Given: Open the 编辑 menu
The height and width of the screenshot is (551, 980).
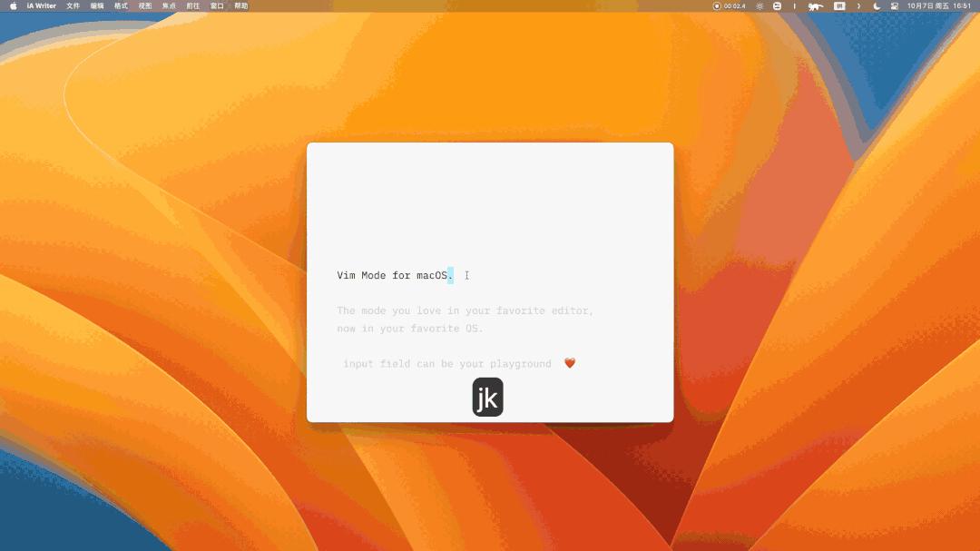Looking at the screenshot, I should 97,5.
